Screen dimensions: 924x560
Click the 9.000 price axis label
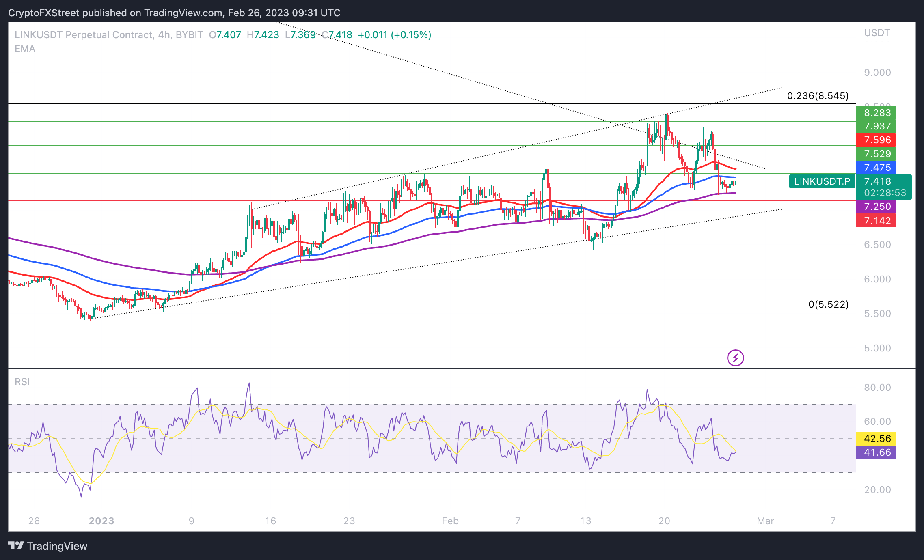pos(877,73)
